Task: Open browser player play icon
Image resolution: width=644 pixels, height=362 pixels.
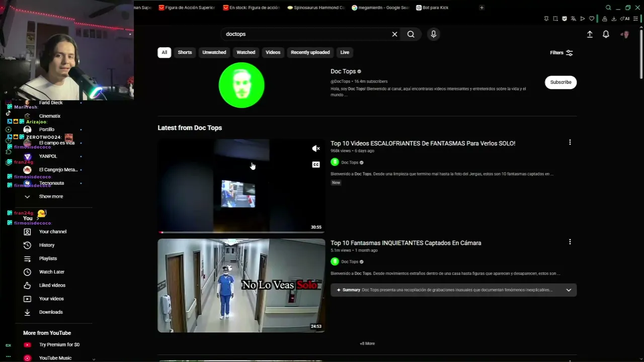Action: point(583,19)
